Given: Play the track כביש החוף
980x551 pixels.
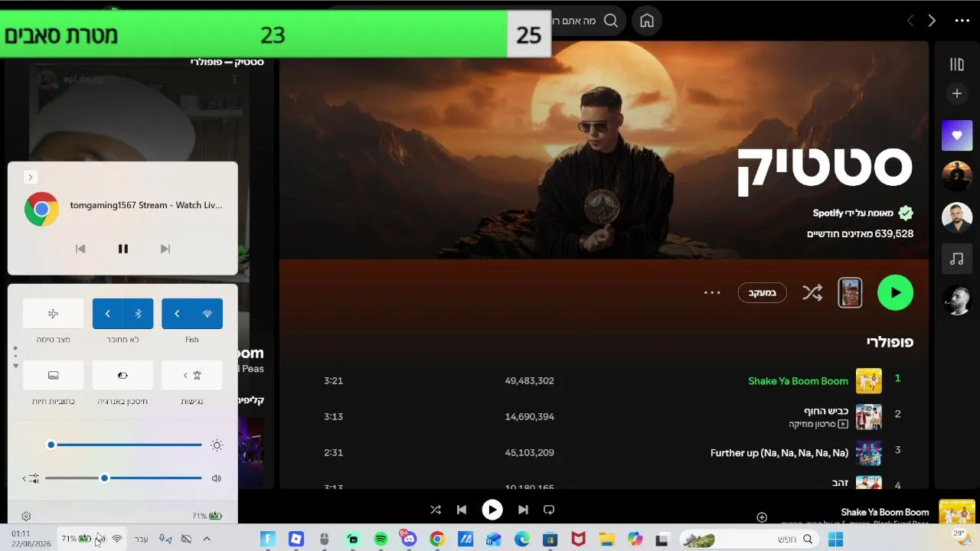Looking at the screenshot, I should 826,411.
